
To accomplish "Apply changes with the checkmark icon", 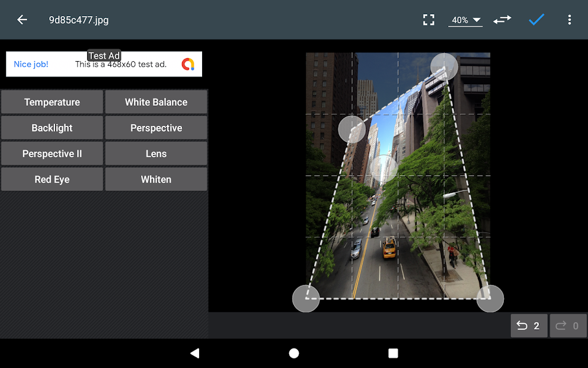I will (x=536, y=20).
